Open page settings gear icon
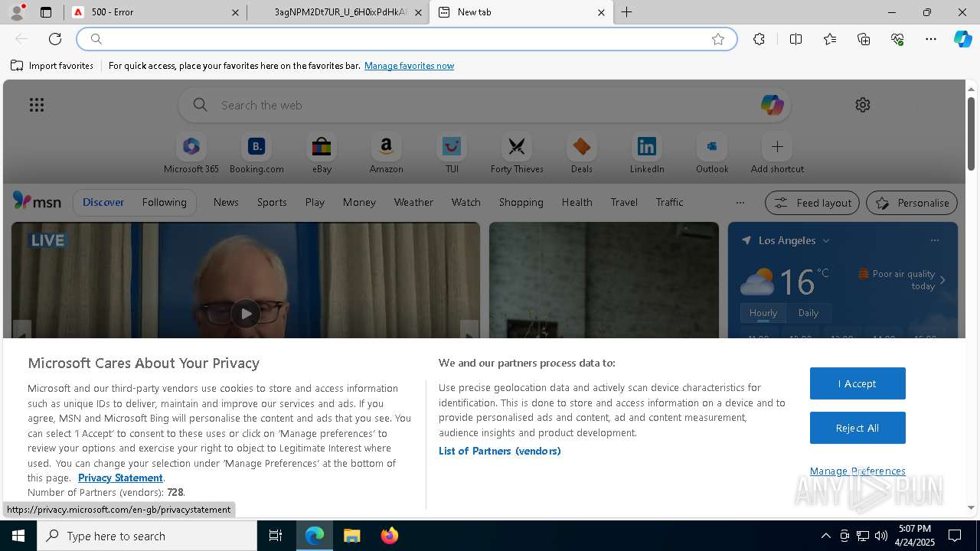This screenshot has width=980, height=551. pyautogui.click(x=863, y=105)
